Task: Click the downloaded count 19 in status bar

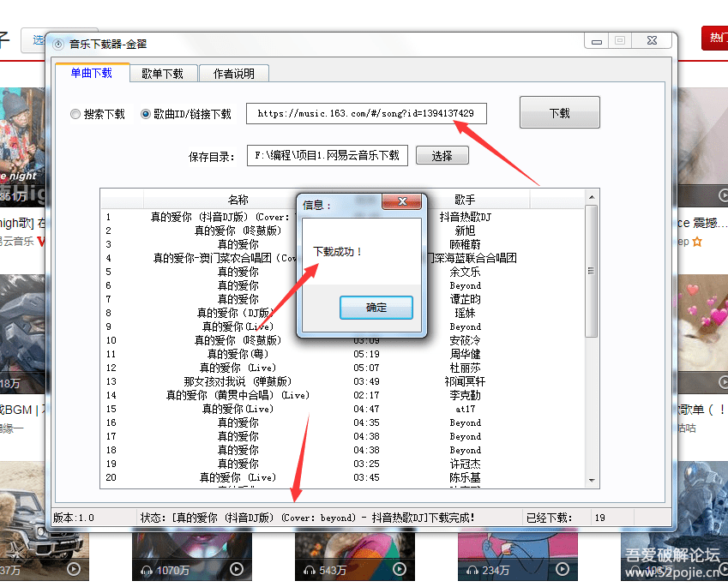Action: coord(600,518)
